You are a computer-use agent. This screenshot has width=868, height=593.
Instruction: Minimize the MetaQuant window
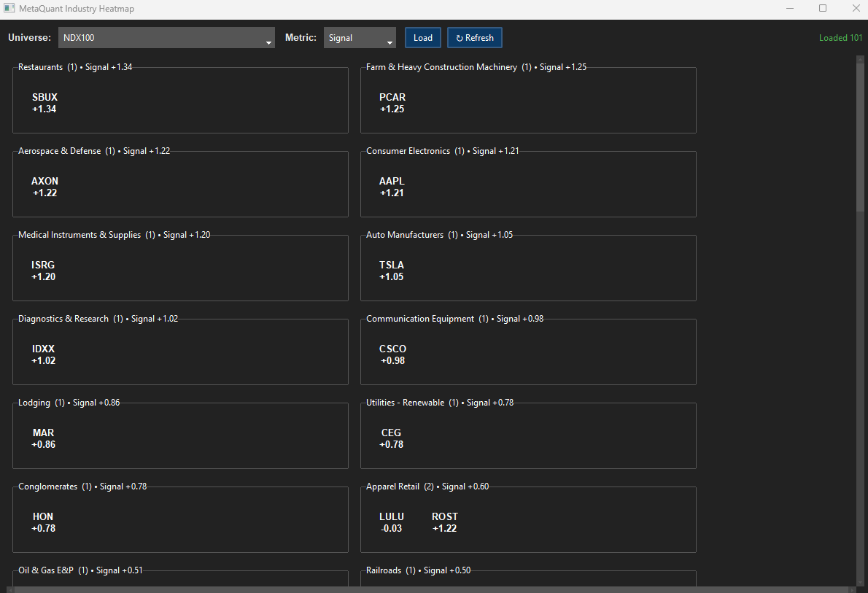tap(790, 8)
